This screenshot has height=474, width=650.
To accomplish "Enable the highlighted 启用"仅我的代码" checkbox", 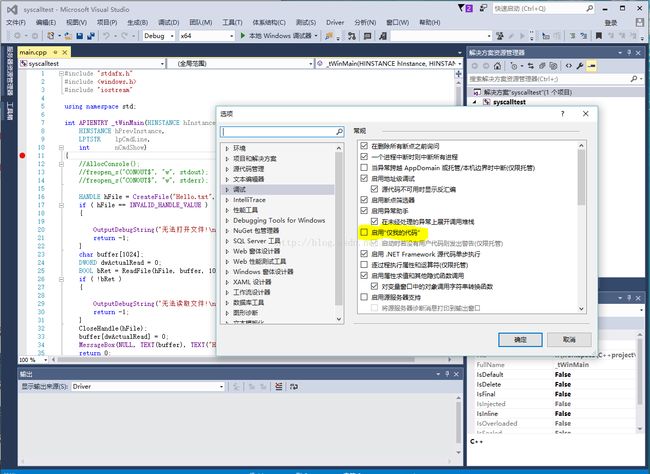I will [364, 232].
